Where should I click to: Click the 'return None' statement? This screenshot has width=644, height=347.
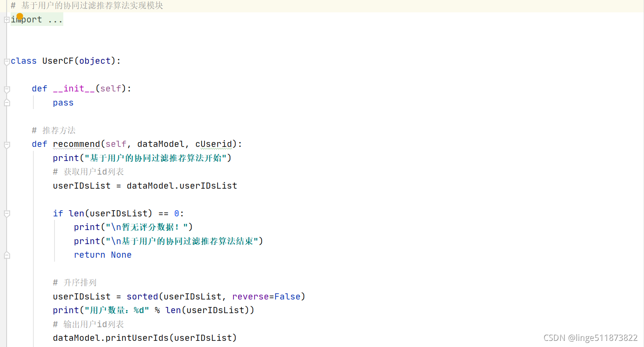point(103,255)
